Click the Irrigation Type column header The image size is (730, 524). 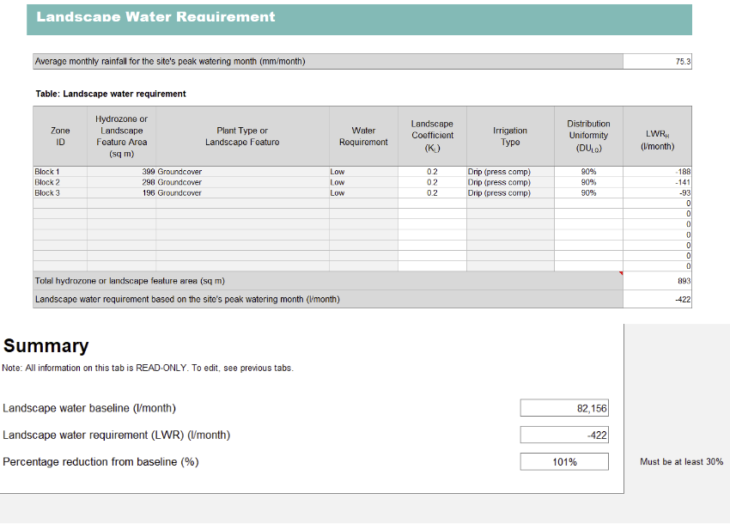[x=510, y=136]
